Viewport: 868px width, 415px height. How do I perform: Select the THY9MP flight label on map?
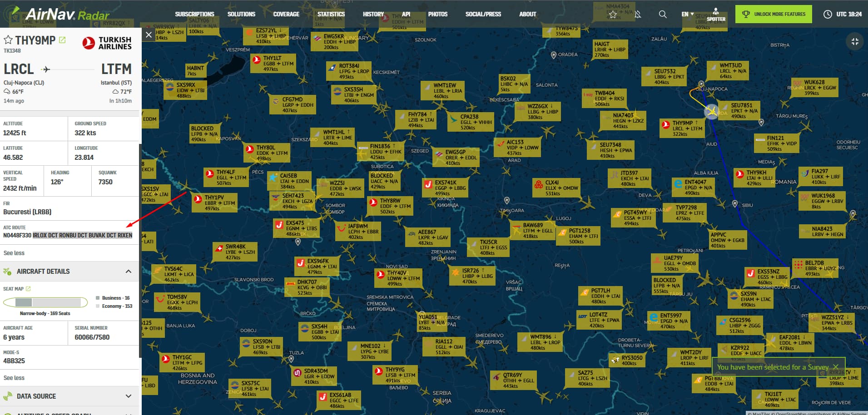[683, 128]
